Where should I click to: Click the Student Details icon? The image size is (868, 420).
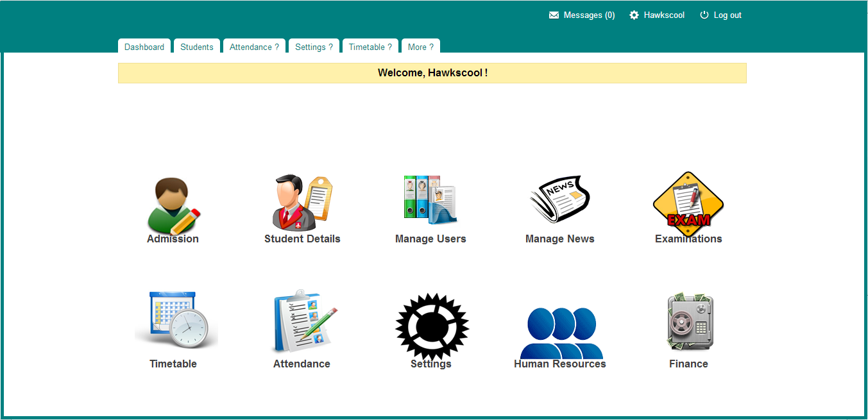click(302, 202)
